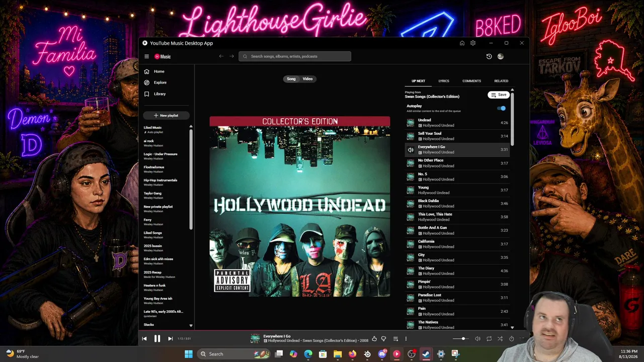Open the hamburger guide menu
644x362 pixels.
(146, 57)
